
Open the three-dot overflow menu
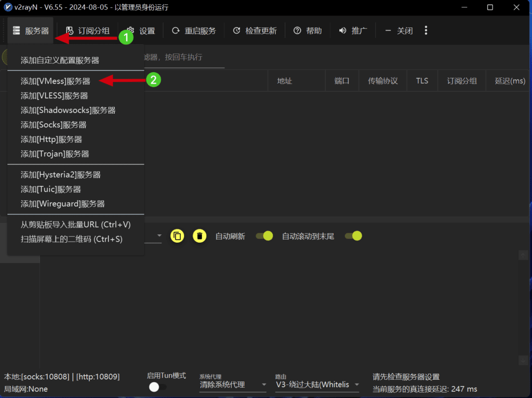click(426, 31)
